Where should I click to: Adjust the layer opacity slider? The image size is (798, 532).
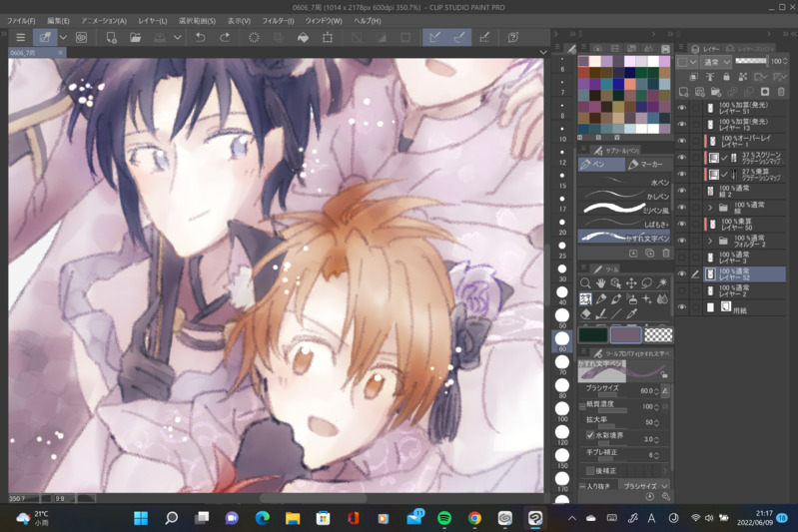[x=751, y=61]
